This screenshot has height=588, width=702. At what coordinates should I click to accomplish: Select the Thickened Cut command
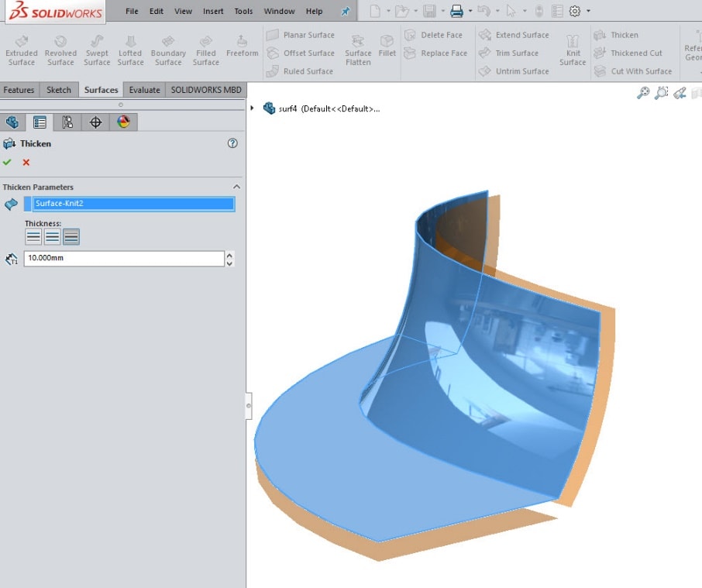pyautogui.click(x=628, y=53)
